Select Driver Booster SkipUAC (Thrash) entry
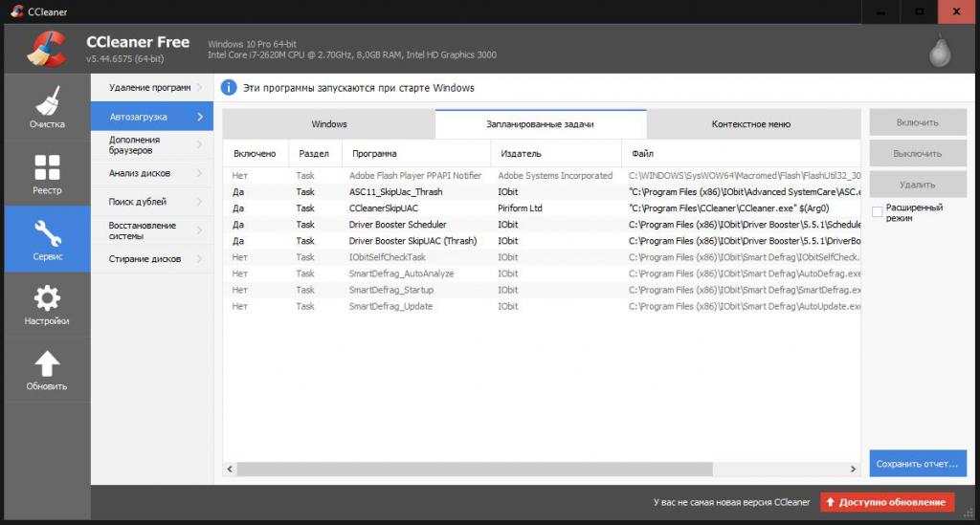Viewport: 980px width, 525px height. pyautogui.click(x=542, y=240)
